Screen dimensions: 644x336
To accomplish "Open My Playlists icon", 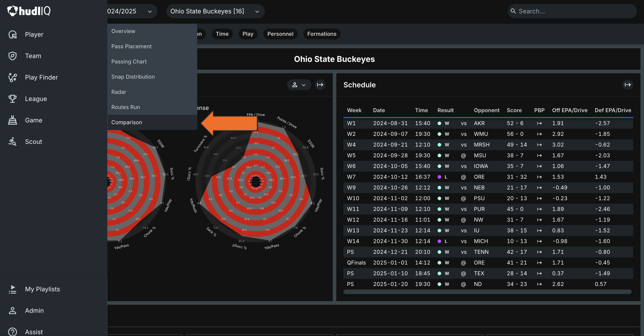I will 13,289.
